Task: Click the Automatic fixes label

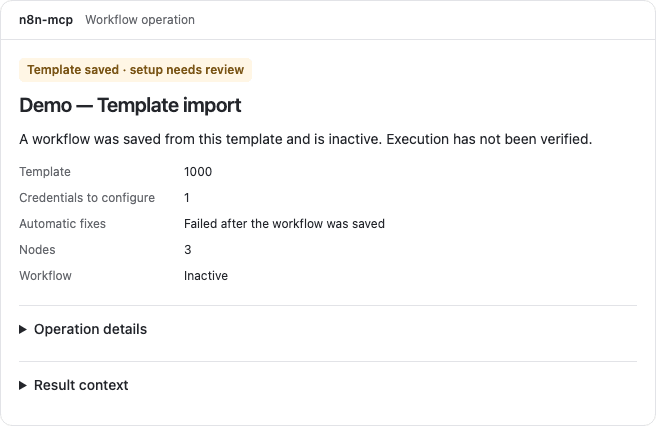Action: (x=62, y=223)
